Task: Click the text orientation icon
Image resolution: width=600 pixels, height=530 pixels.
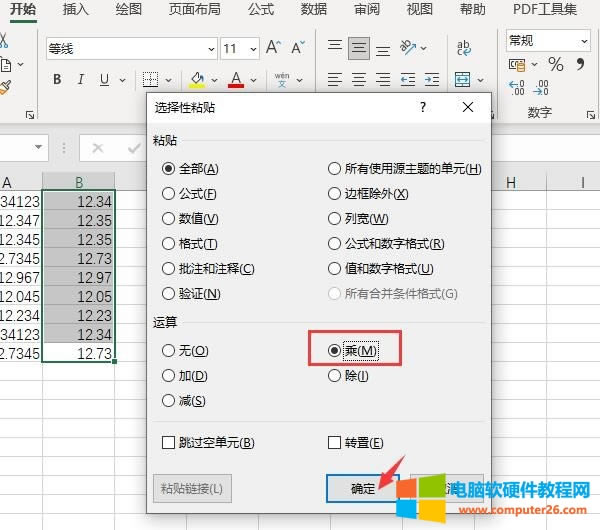Action: 408,48
